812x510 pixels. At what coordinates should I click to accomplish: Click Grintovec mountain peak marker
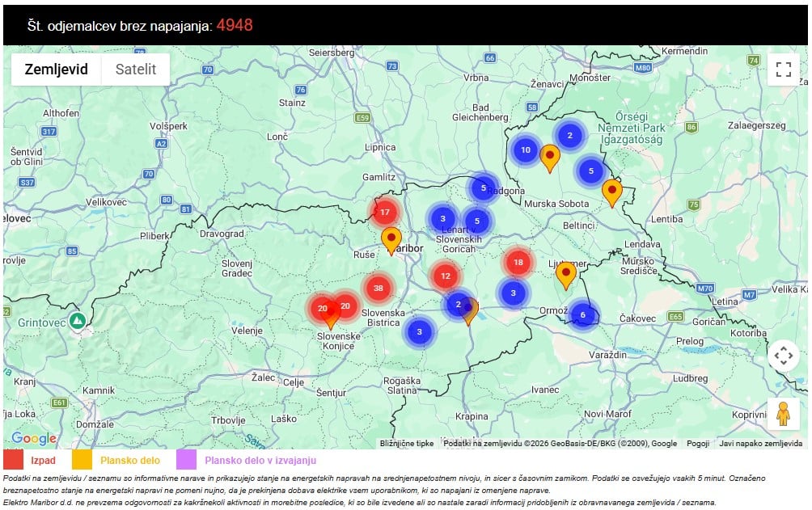[x=78, y=321]
